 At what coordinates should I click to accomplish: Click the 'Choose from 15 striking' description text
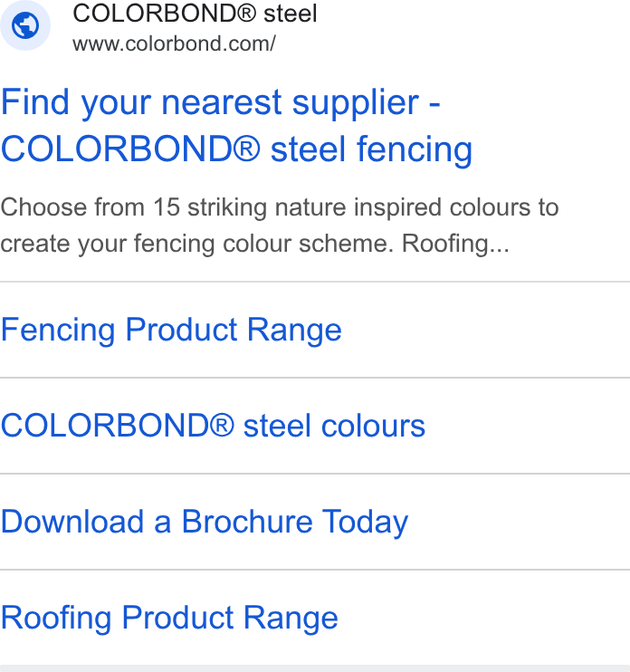136,207
